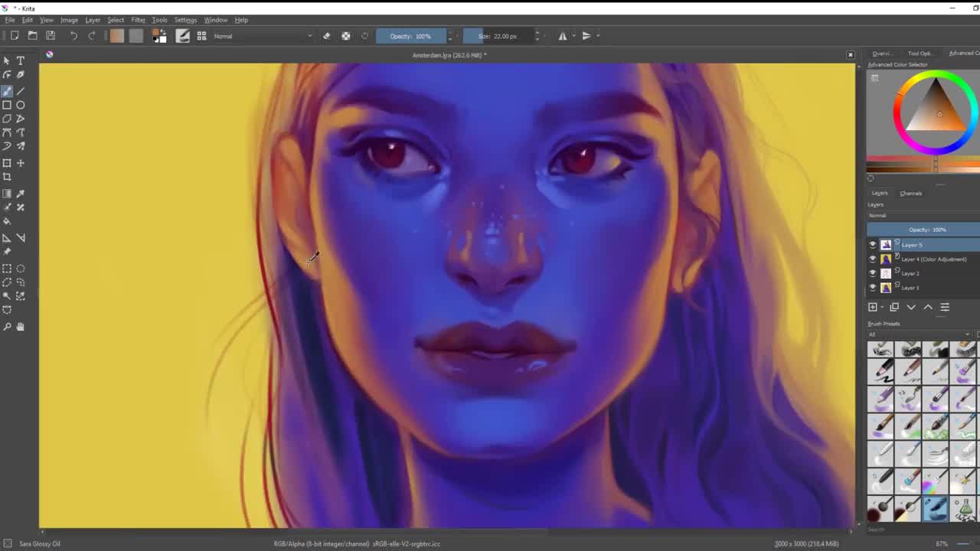The width and height of the screenshot is (980, 551).
Task: Add a new paint layer
Action: pos(873,308)
